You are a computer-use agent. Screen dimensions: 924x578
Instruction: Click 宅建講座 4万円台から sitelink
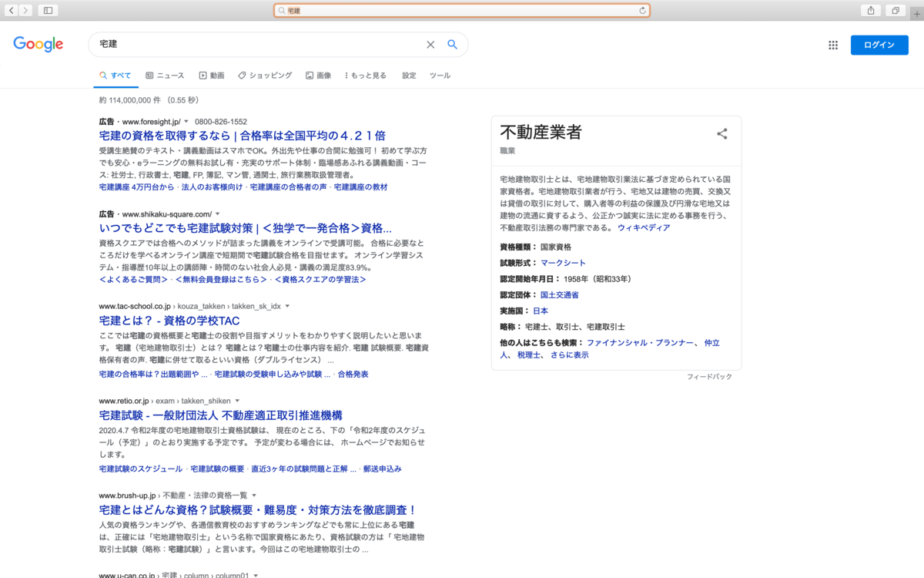coord(136,187)
